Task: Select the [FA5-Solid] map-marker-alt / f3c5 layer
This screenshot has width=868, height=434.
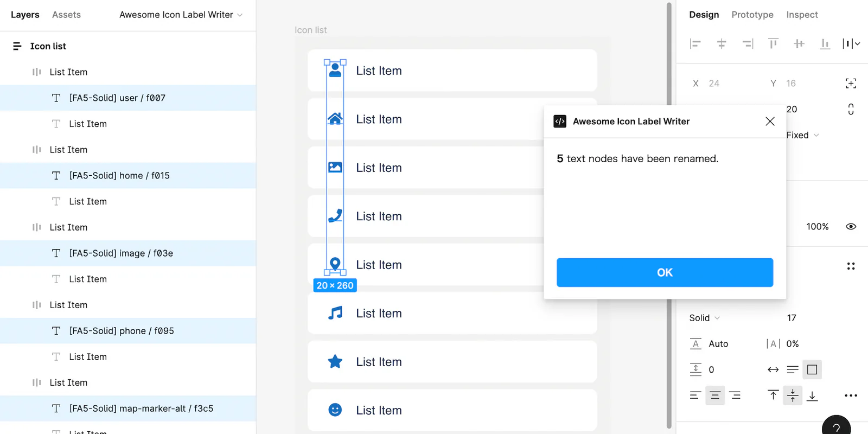Action: click(128, 408)
